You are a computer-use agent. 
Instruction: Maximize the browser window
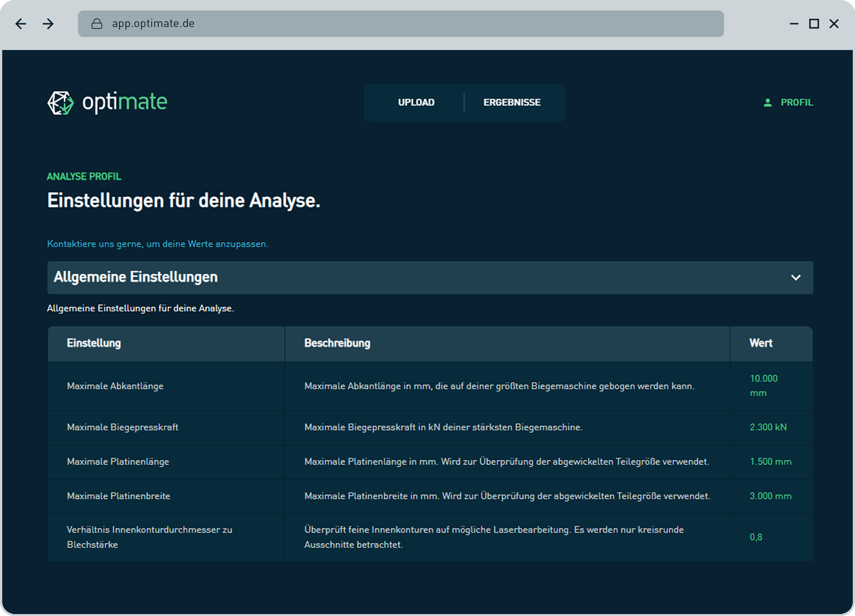(814, 24)
